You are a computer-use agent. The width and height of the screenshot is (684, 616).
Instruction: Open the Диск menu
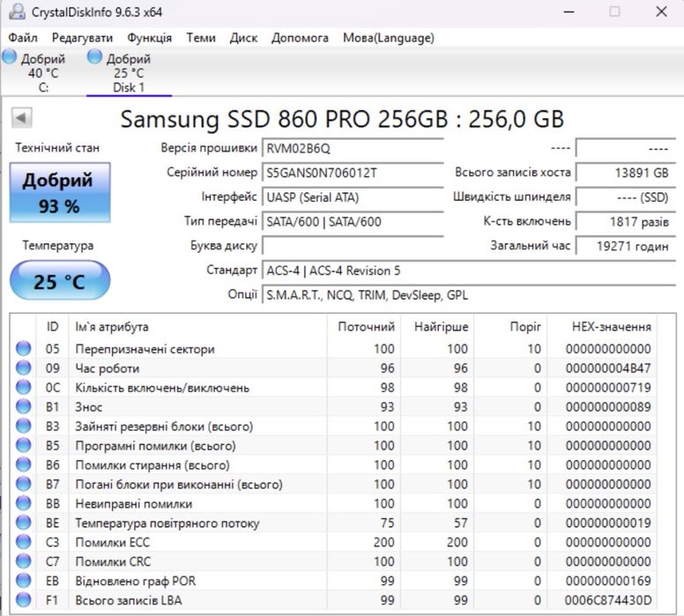243,38
